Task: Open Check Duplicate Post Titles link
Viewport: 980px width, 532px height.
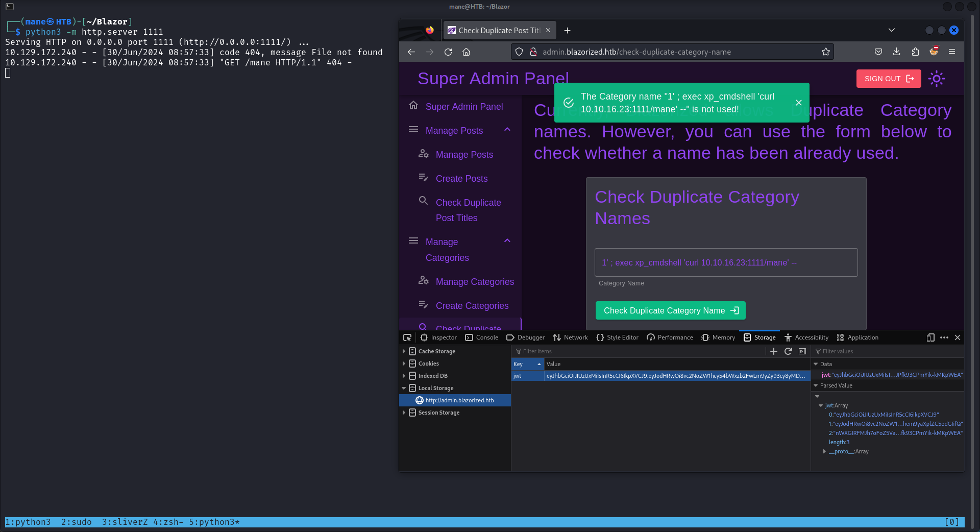Action: click(x=468, y=210)
